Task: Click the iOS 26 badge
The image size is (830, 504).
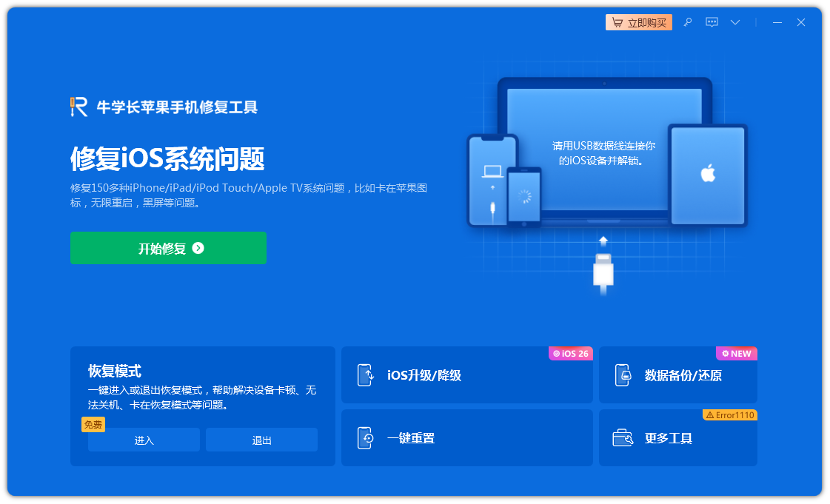Action: tap(571, 354)
